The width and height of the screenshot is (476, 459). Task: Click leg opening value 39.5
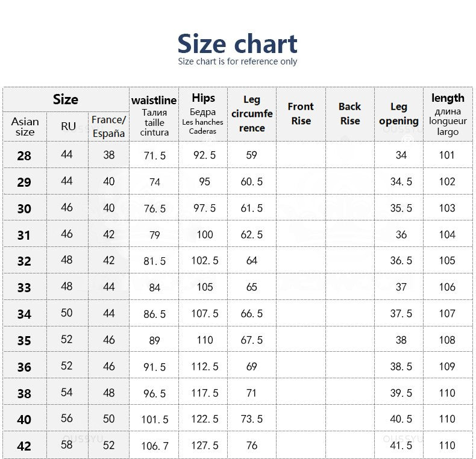(x=401, y=393)
